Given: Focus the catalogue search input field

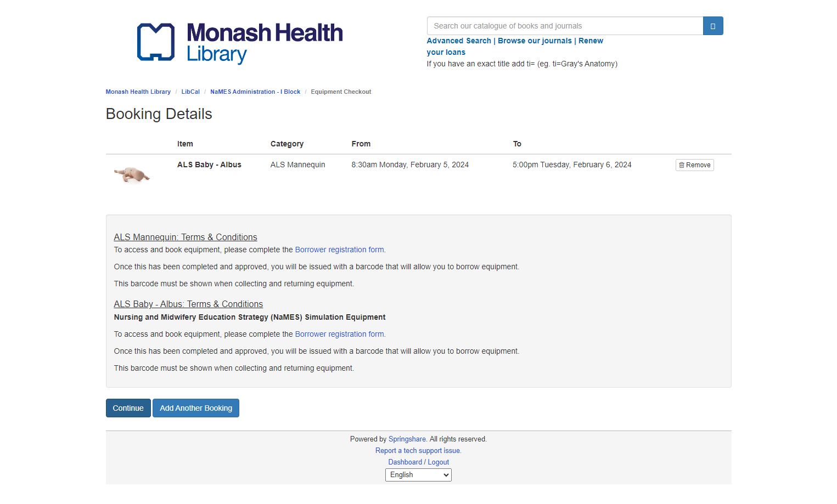Looking at the screenshot, I should [x=565, y=26].
